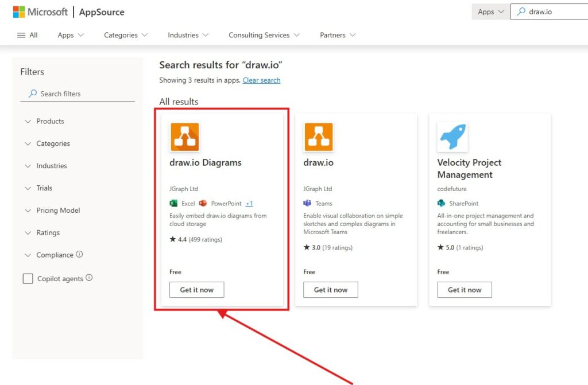Open the All hamburger menu
This screenshot has width=588, height=385.
coord(28,35)
